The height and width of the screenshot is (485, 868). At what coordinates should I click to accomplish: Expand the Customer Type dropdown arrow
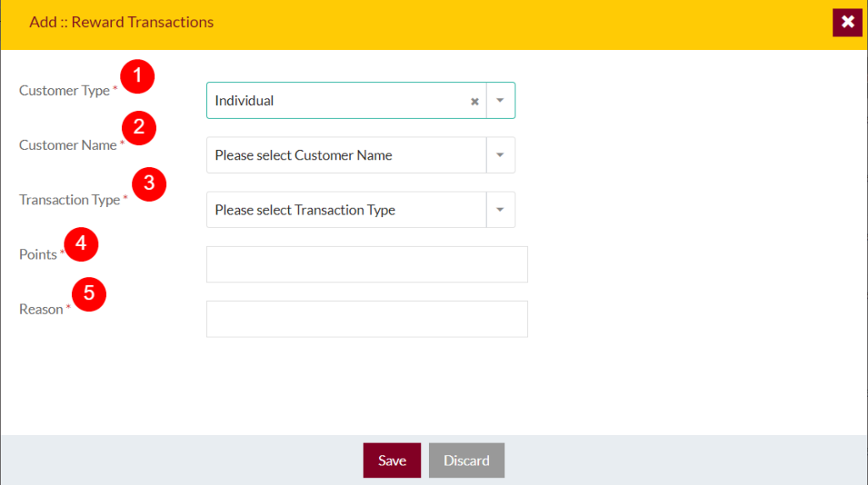pos(500,100)
